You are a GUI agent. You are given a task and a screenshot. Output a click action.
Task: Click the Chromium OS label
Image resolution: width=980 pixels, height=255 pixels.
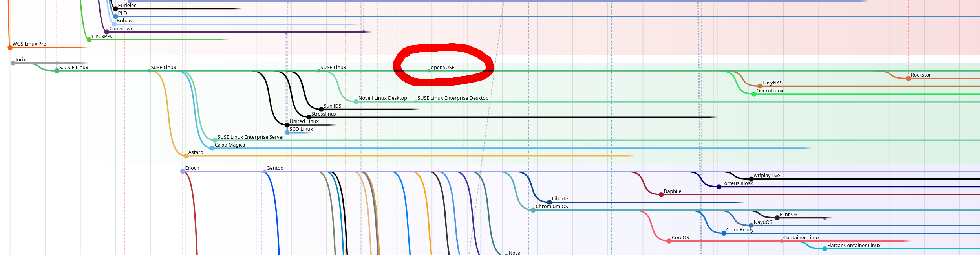pos(552,207)
